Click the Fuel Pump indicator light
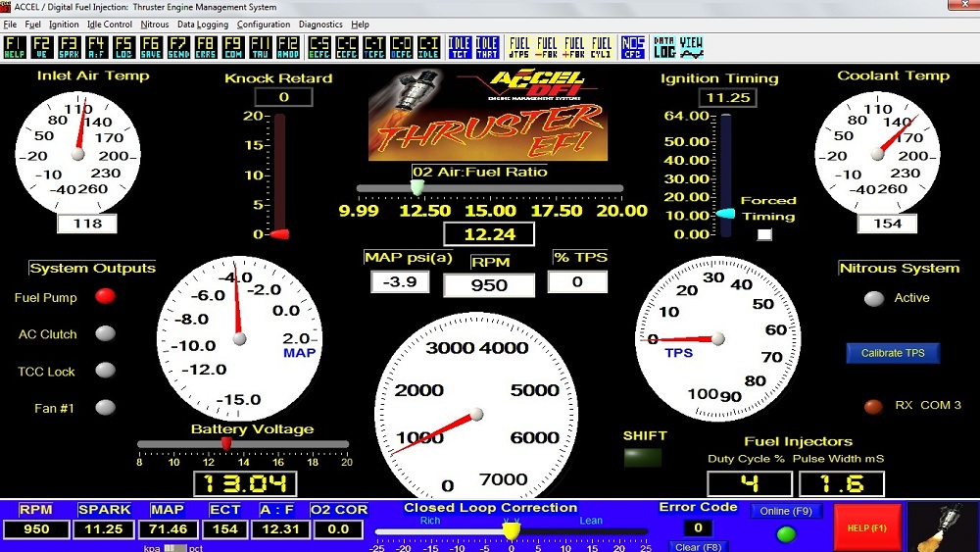This screenshot has height=552, width=980. [x=105, y=296]
